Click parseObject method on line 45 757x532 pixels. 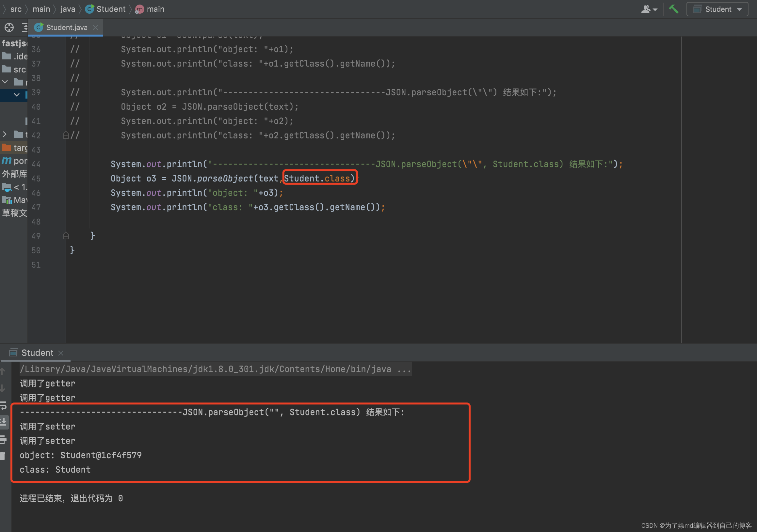(x=225, y=179)
